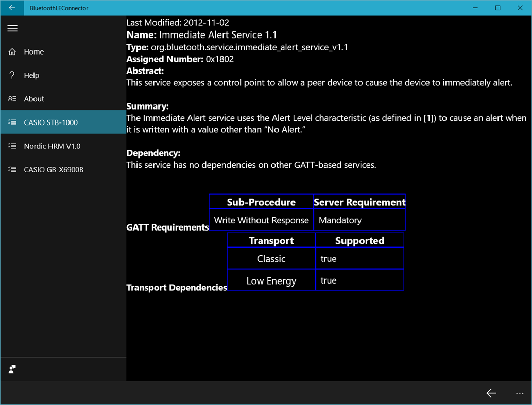Select the CASIO STB-1000 device icon
Viewport: 532px width, 405px height.
click(x=12, y=122)
